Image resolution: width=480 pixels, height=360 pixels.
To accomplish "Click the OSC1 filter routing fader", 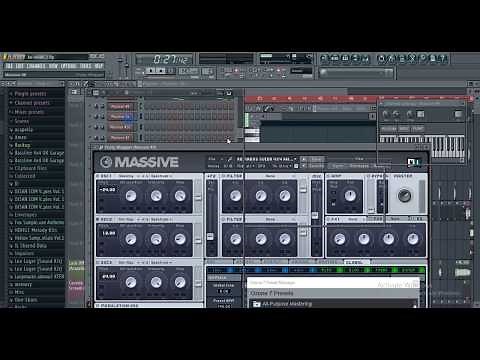I will tap(198, 197).
